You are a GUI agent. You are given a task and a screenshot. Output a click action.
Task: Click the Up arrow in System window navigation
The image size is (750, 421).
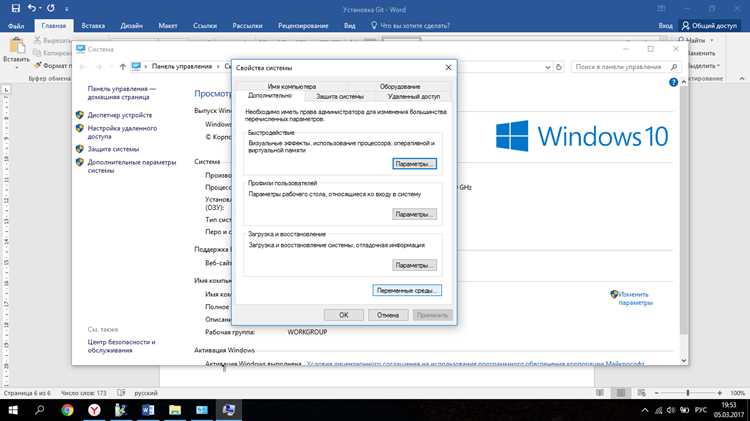point(123,66)
